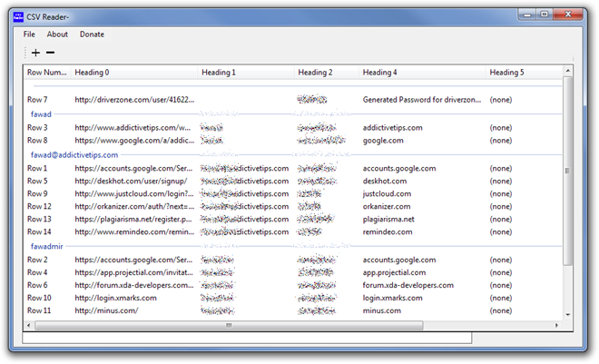Viewport: 599px width, 364px height.
Task: Click the vertical scrollbar down arrow
Action: point(567,314)
